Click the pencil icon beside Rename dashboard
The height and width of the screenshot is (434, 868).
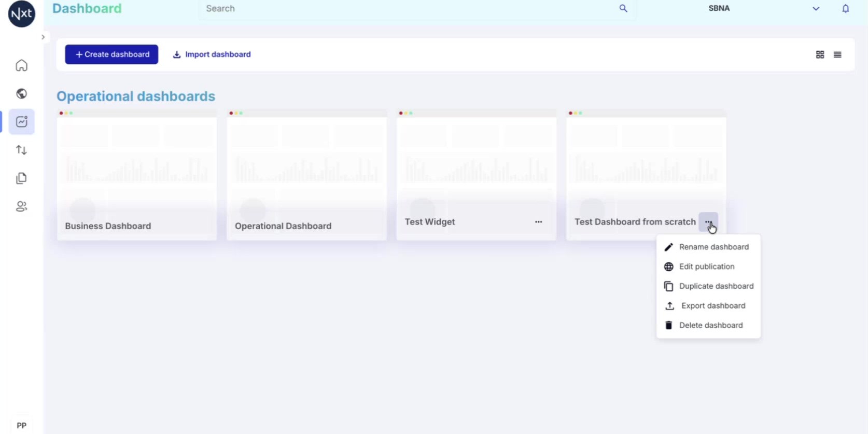(x=668, y=247)
